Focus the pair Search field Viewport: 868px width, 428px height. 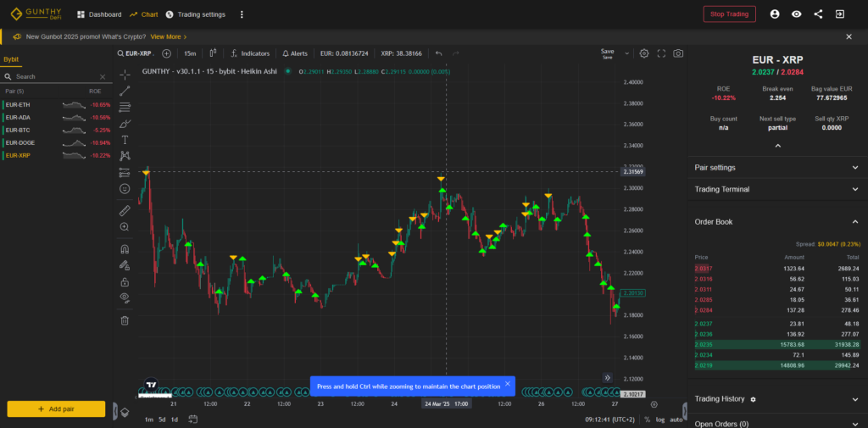pyautogui.click(x=55, y=77)
